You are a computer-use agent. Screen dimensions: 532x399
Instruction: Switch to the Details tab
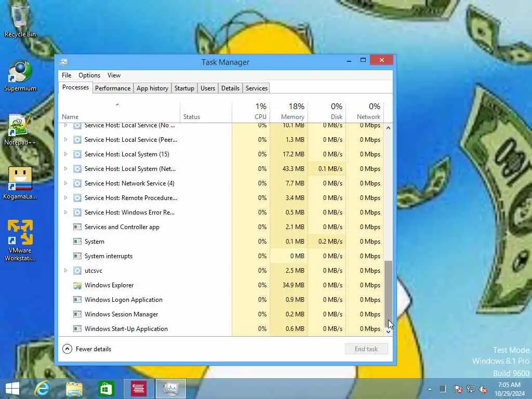[230, 88]
